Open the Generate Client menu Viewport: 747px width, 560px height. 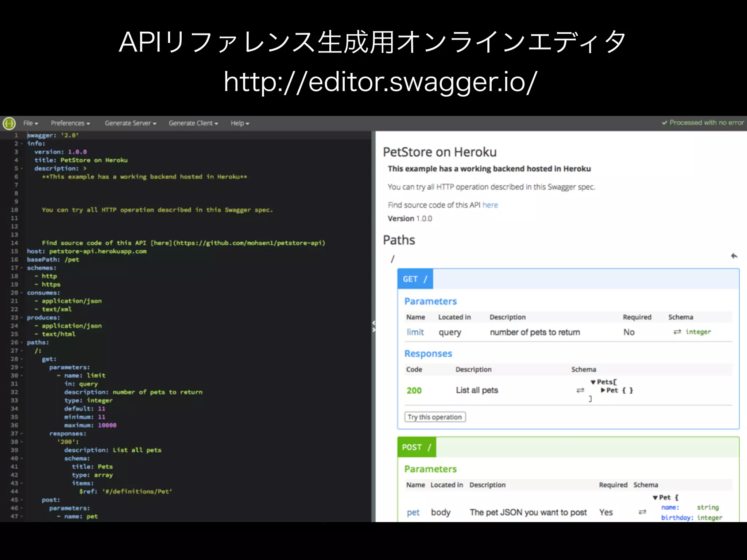point(193,123)
